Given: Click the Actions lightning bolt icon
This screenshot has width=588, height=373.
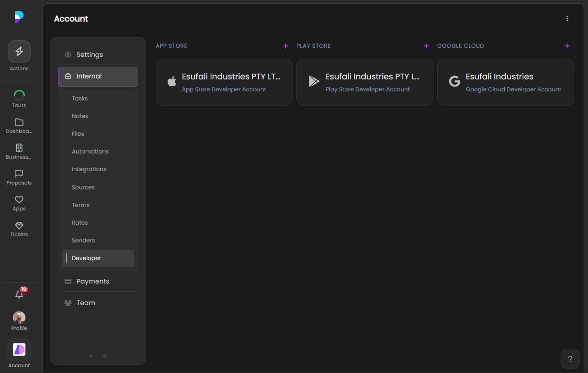Looking at the screenshot, I should point(19,52).
